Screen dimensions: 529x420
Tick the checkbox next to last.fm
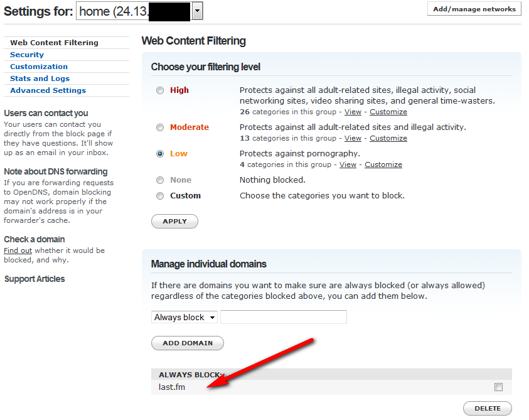pos(498,387)
